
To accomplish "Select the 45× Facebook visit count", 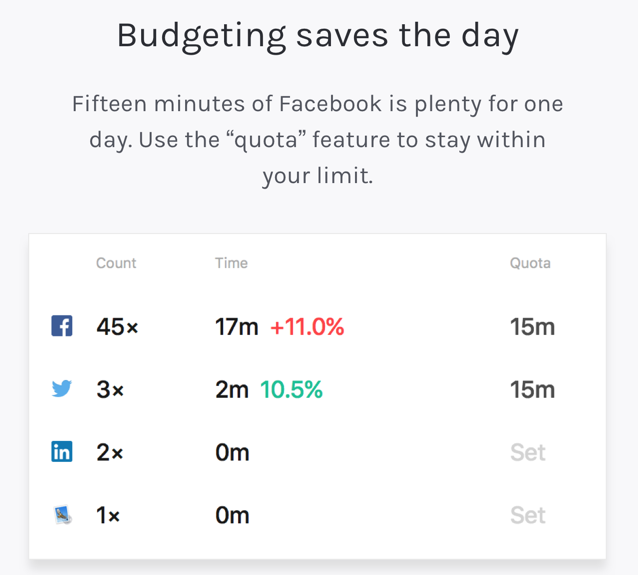I will 117,326.
